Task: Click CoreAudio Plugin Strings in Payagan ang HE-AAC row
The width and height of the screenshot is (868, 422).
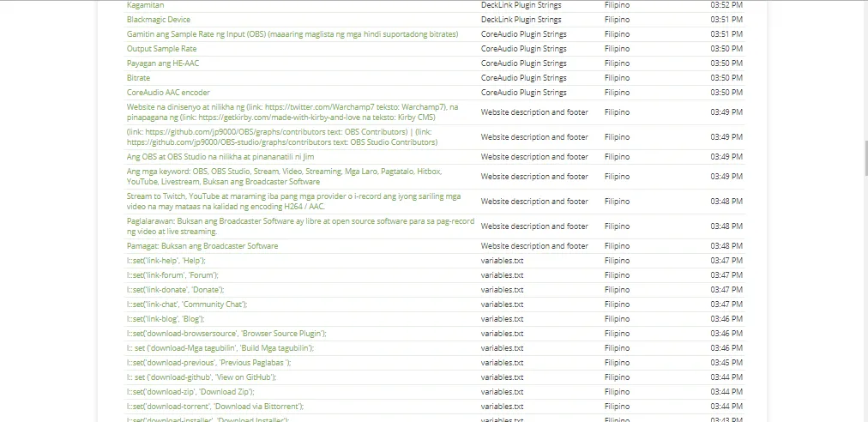Action: coord(524,63)
